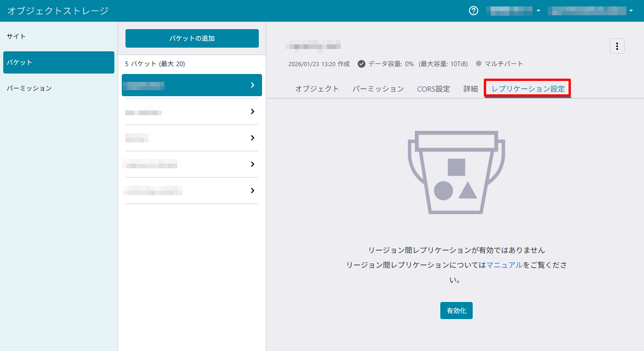This screenshot has height=351, width=644.
Task: Switch to the オブジェクト tab
Action: [317, 89]
